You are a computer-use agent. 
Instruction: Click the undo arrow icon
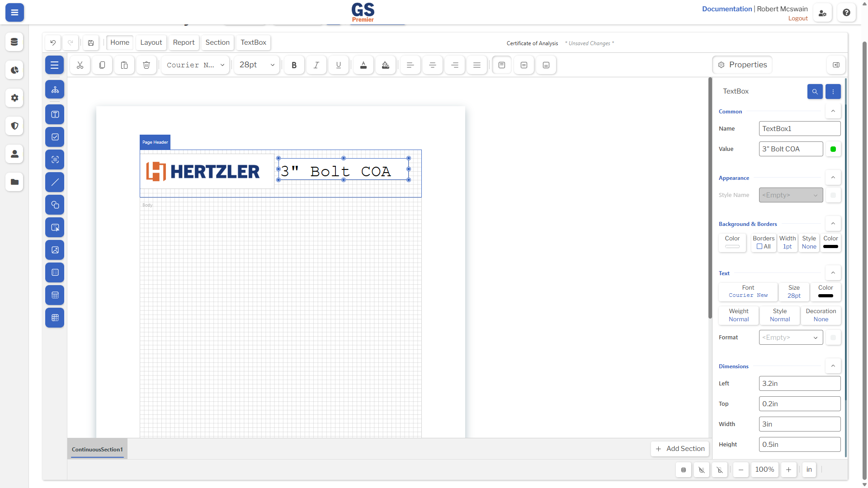point(53,42)
